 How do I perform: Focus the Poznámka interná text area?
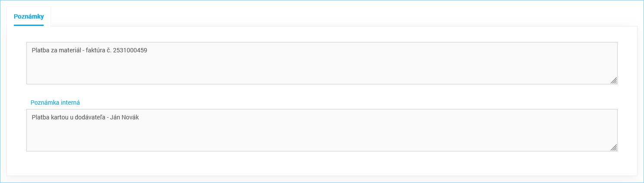pyautogui.click(x=322, y=130)
